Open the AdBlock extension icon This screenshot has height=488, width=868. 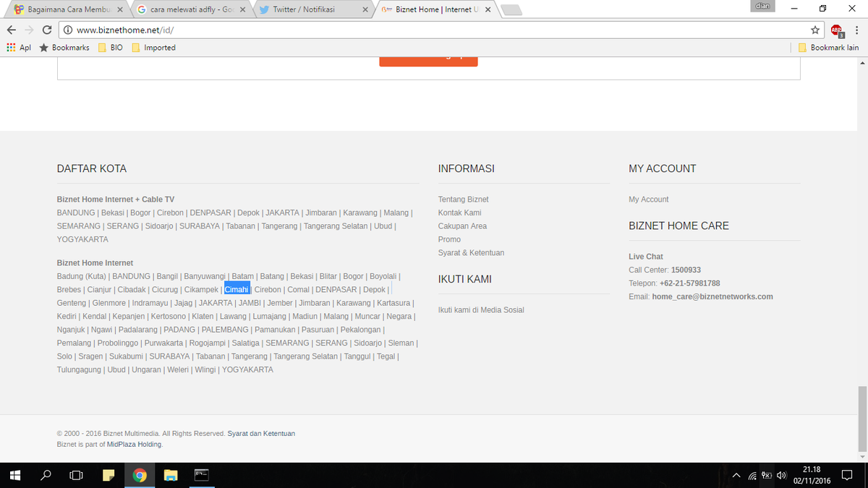[x=837, y=30]
